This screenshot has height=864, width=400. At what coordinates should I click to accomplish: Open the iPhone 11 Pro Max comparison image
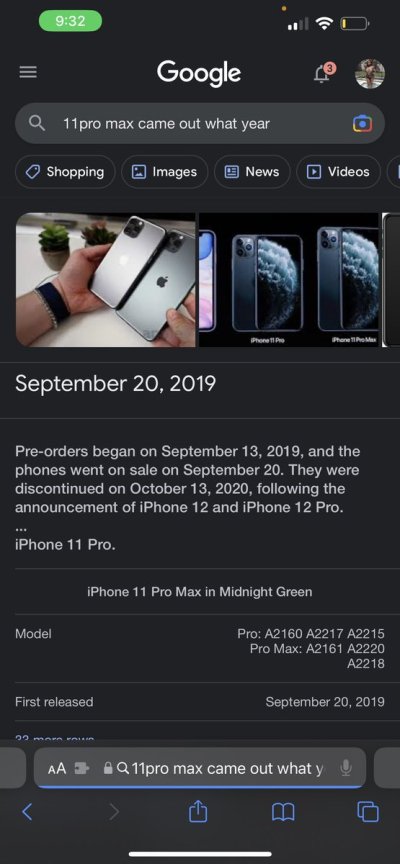pyautogui.click(x=289, y=280)
